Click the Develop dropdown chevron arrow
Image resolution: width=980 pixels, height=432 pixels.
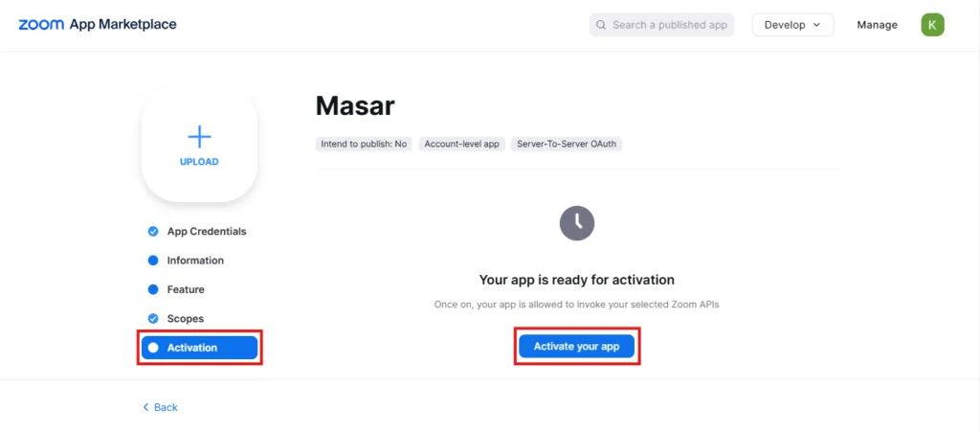816,25
